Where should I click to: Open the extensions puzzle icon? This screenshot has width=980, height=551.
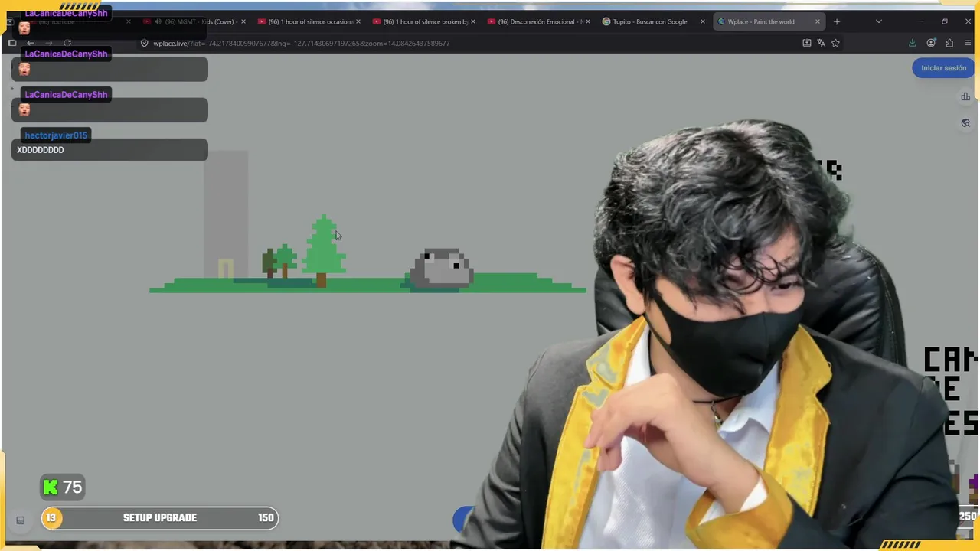click(949, 43)
